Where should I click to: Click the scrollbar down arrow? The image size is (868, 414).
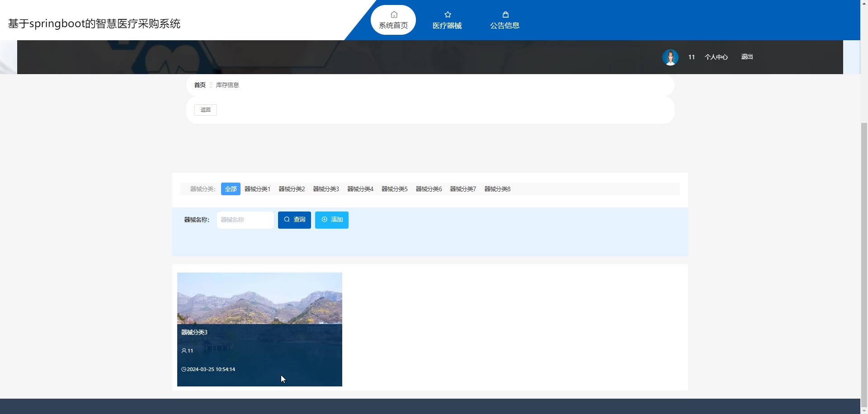(864, 410)
